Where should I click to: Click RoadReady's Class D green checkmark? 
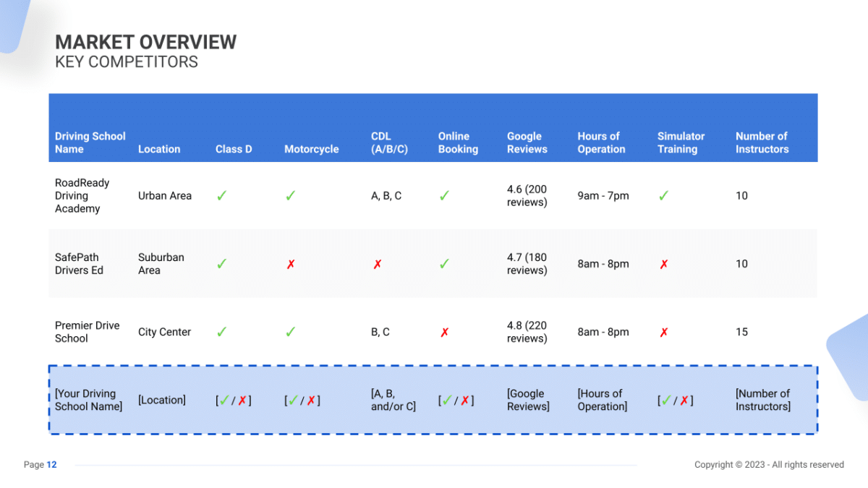[221, 196]
